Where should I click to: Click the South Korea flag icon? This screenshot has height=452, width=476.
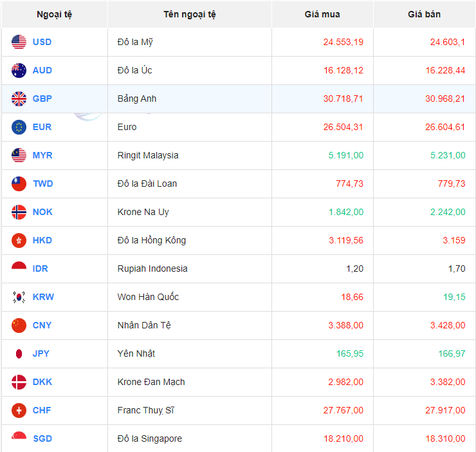(x=19, y=297)
